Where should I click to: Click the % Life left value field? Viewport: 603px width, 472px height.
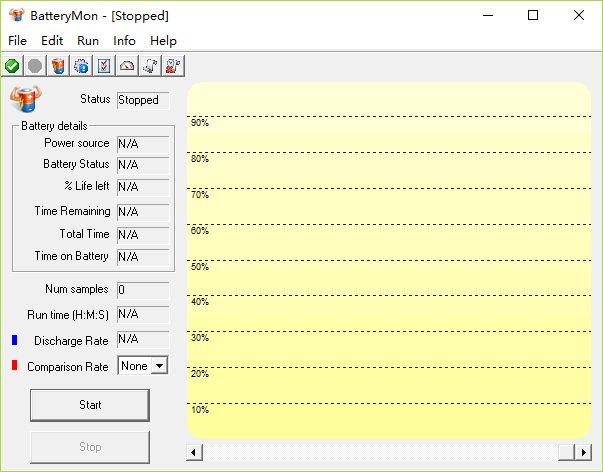point(143,187)
